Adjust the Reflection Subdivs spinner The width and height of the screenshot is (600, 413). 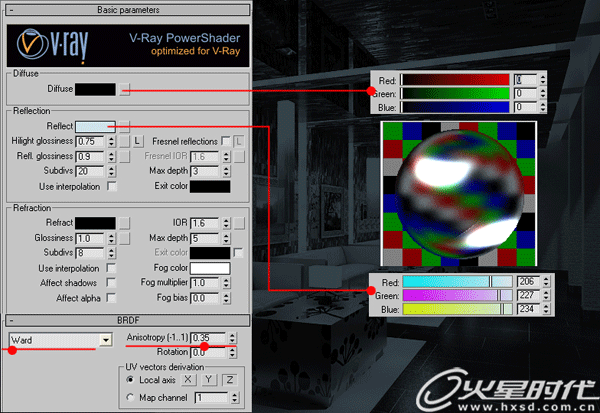point(111,171)
